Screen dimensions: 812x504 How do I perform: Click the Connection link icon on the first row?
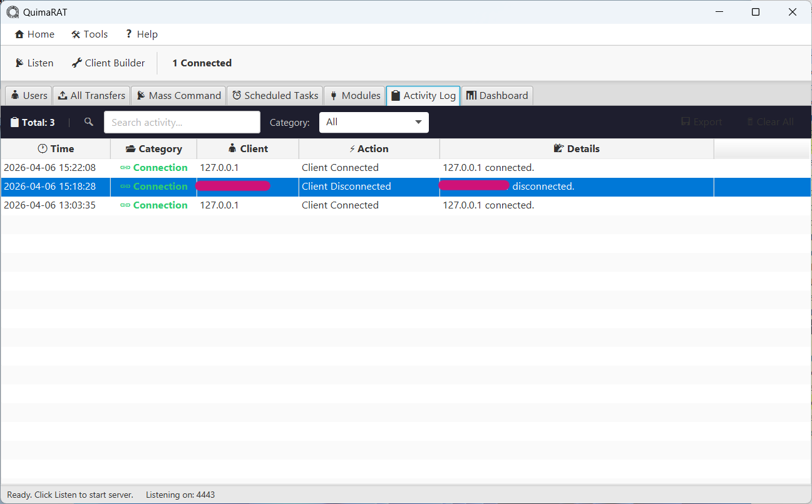(x=124, y=167)
